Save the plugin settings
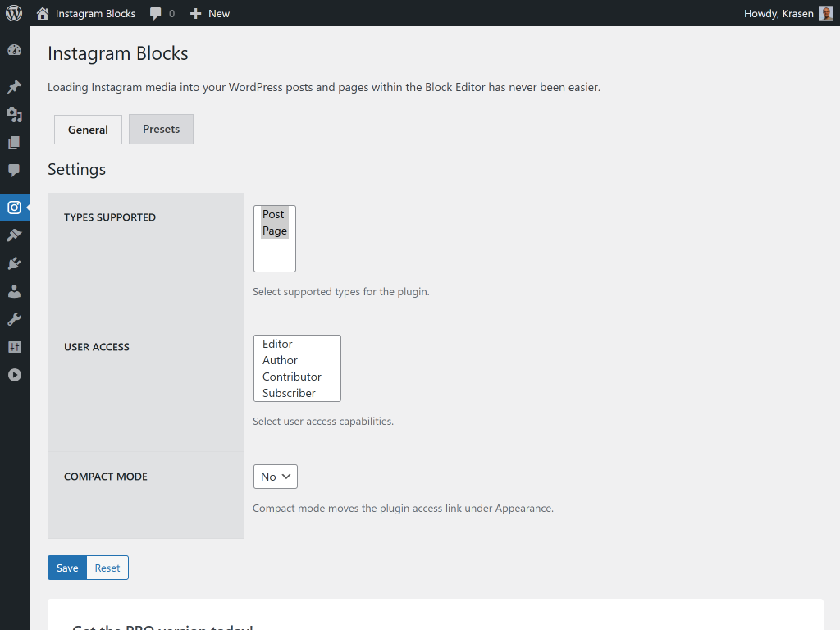The image size is (840, 630). (x=67, y=568)
